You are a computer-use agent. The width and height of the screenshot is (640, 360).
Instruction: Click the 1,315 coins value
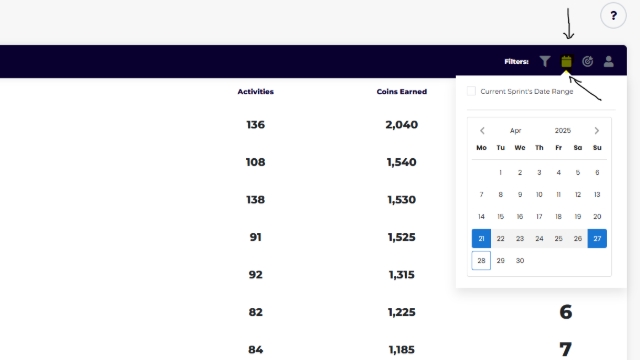tap(402, 275)
